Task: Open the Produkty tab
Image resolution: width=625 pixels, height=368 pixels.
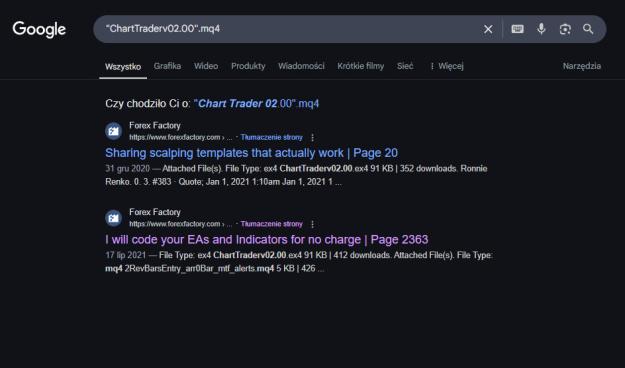Action: pos(248,66)
